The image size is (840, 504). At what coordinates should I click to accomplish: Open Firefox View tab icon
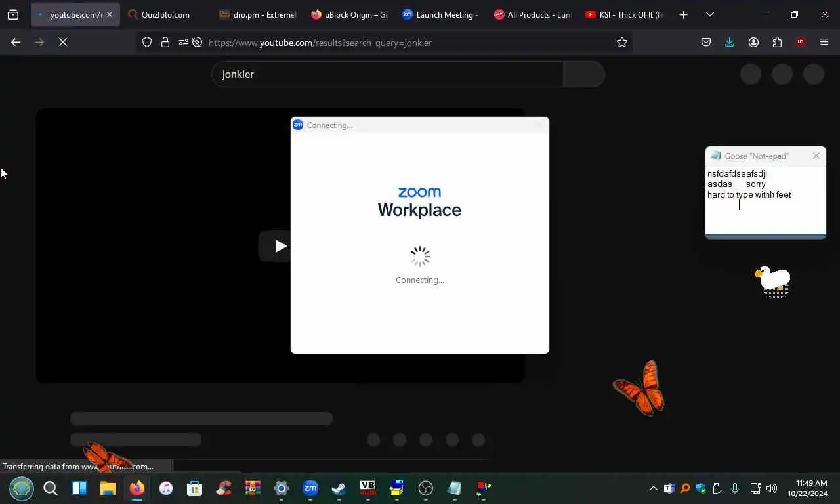(13, 14)
